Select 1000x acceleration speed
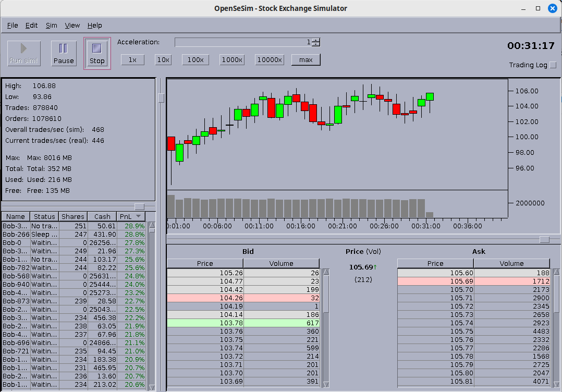562x392 pixels. (232, 60)
